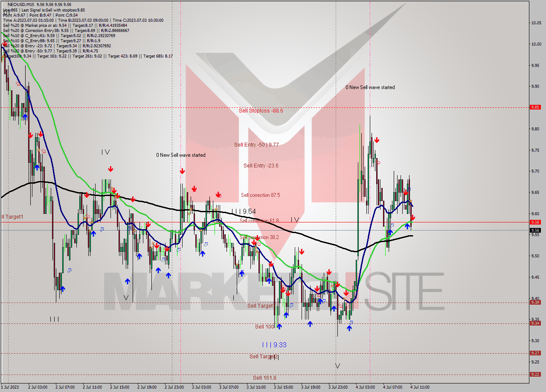Click the 9.95 price scale value
Image resolution: width=546 pixels, height=392 pixels.
pyautogui.click(x=535, y=65)
